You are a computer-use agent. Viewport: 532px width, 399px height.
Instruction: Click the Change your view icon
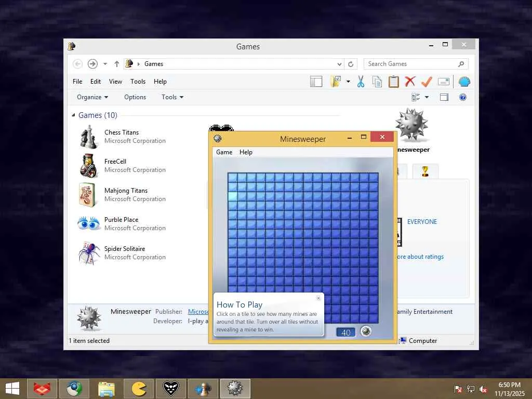point(416,97)
